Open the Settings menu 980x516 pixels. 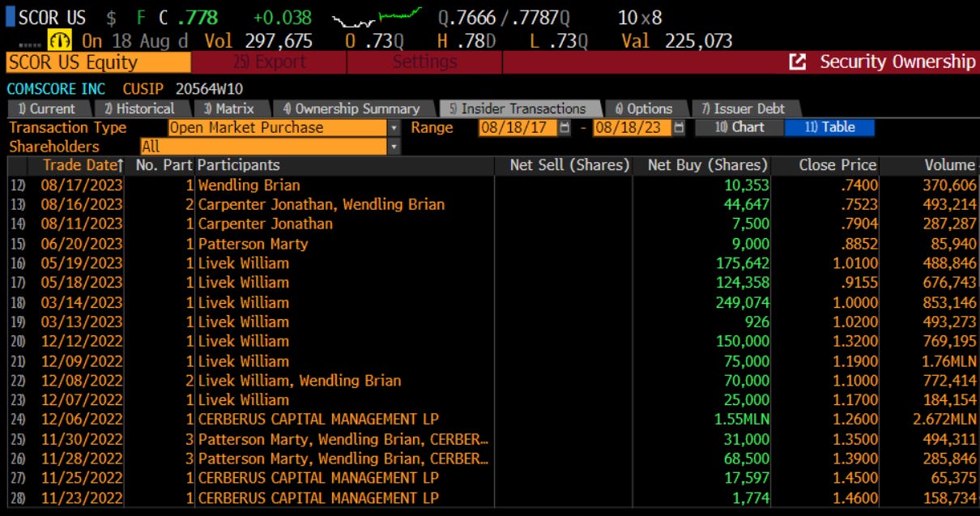[x=424, y=62]
